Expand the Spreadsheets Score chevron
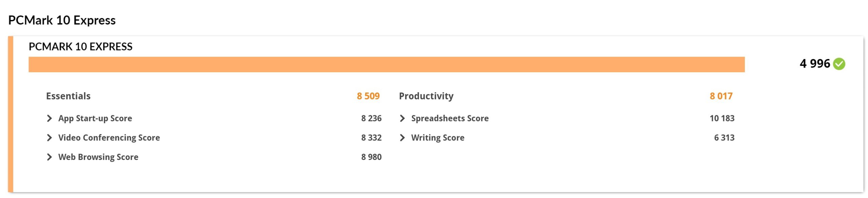The image size is (868, 198). coord(402,118)
